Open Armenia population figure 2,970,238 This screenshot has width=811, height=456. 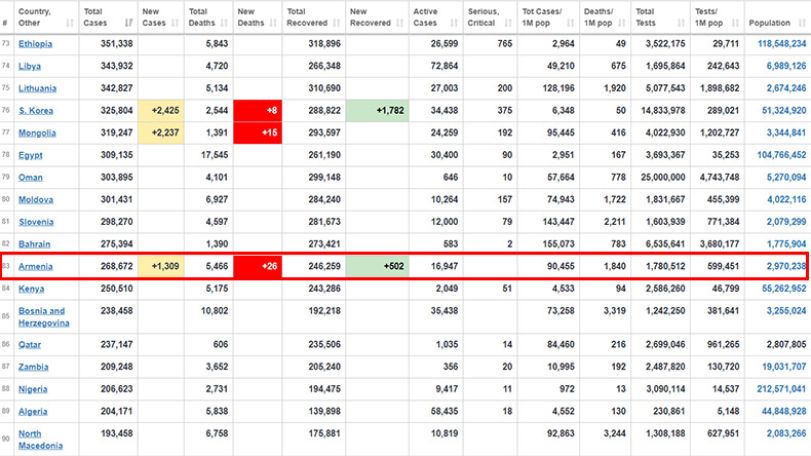[x=786, y=266]
